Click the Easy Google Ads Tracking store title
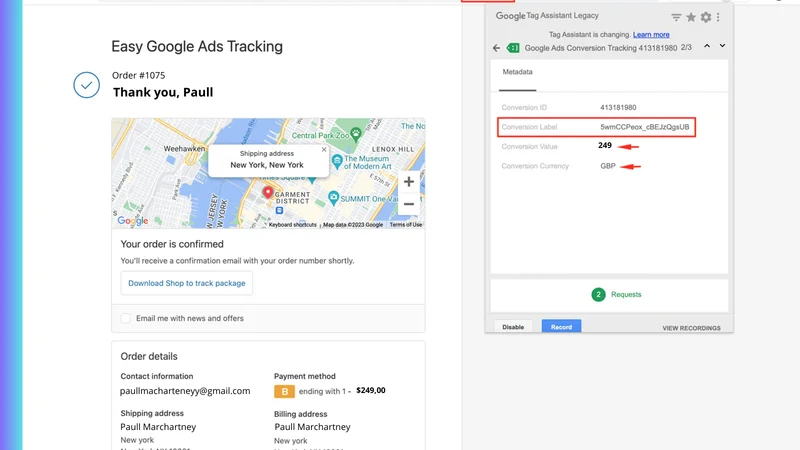This screenshot has width=800, height=450. click(x=197, y=46)
